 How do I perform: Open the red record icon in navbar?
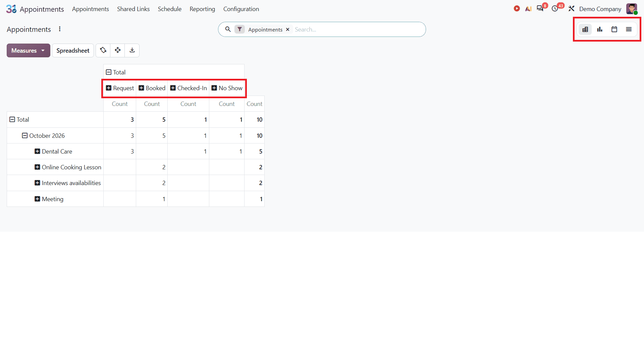point(517,8)
